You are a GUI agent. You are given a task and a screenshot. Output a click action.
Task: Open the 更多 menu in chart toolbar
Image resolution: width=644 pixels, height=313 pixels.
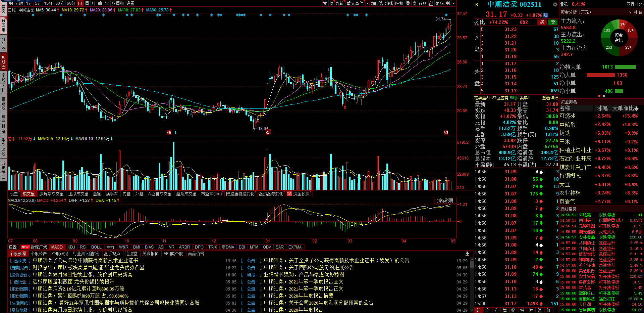click(439, 3)
